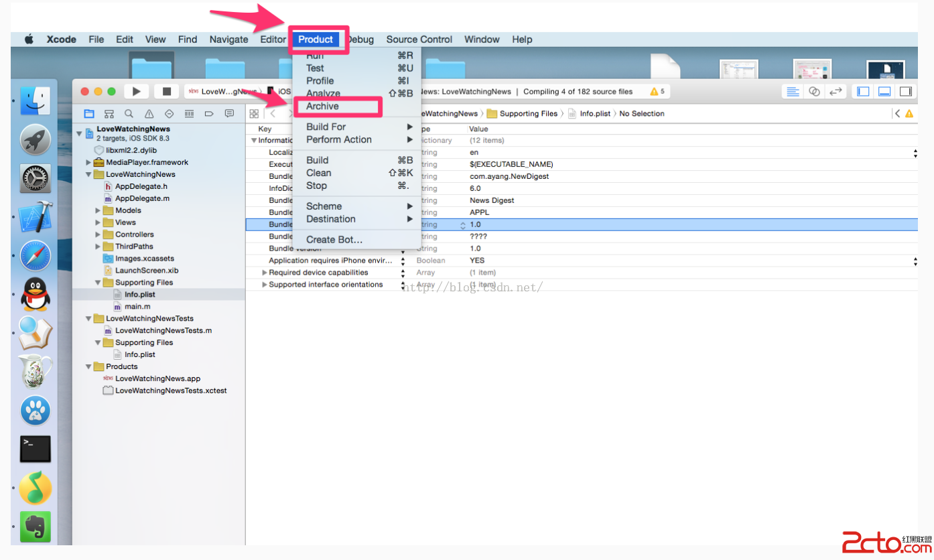The width and height of the screenshot is (934, 560).
Task: Click the jump bar warning icon at right
Action: click(x=909, y=114)
